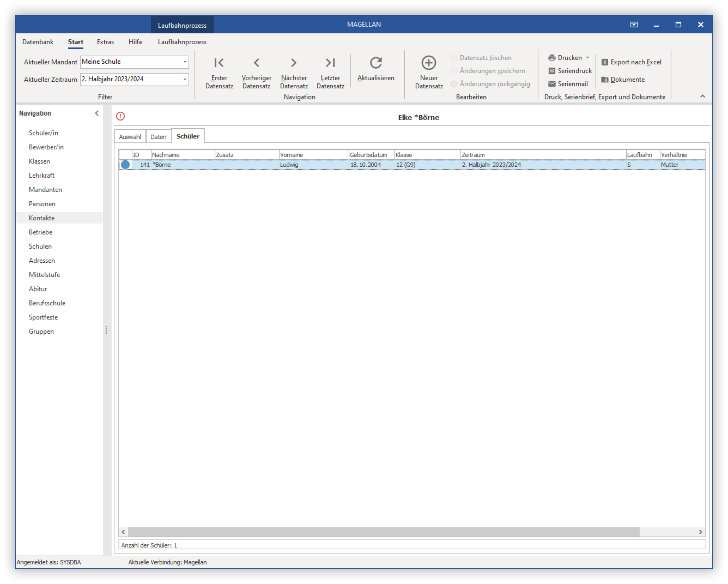Go to next record (Nächster Datensatz)
Screen dimensions: 728x584
(x=294, y=73)
